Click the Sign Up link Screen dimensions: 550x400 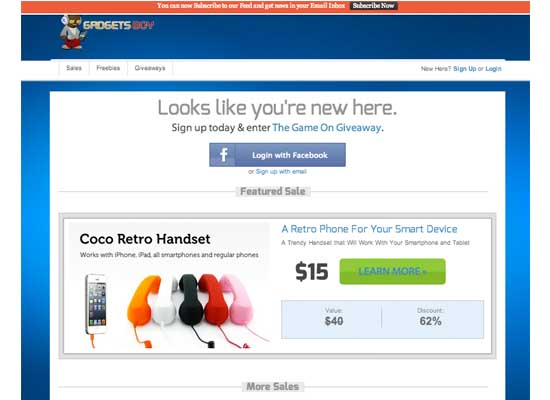pos(464,69)
